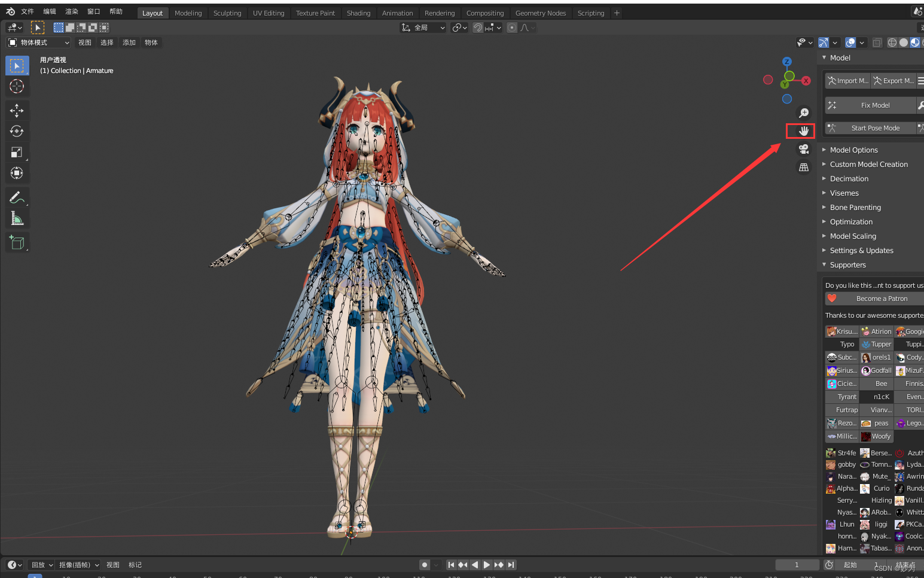Expand the Model Options panel

[x=853, y=150]
